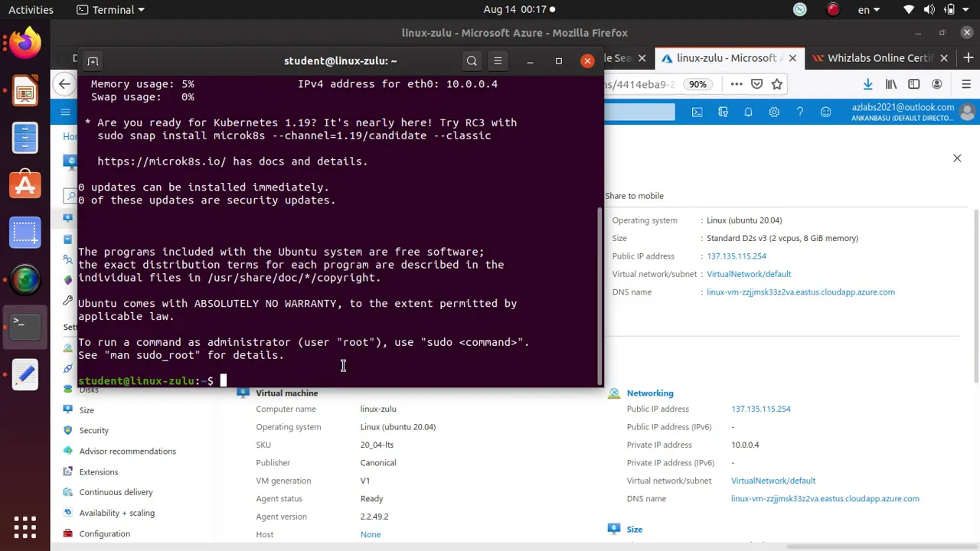980x551 pixels.
Task: Click the Azure portal search box
Action: pos(639,112)
